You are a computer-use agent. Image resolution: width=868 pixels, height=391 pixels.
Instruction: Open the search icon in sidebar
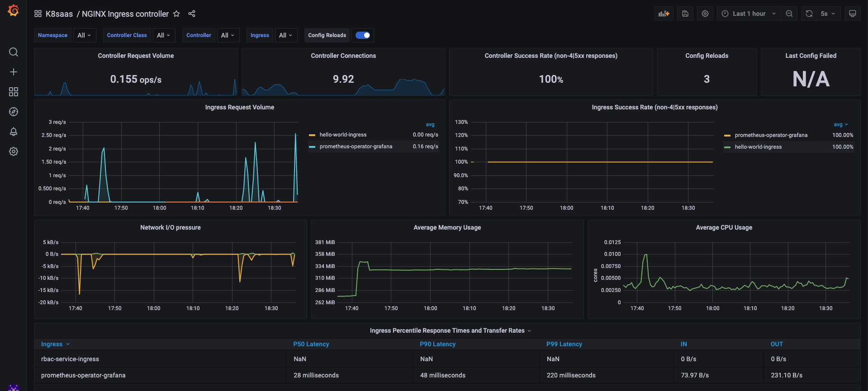pos(14,52)
